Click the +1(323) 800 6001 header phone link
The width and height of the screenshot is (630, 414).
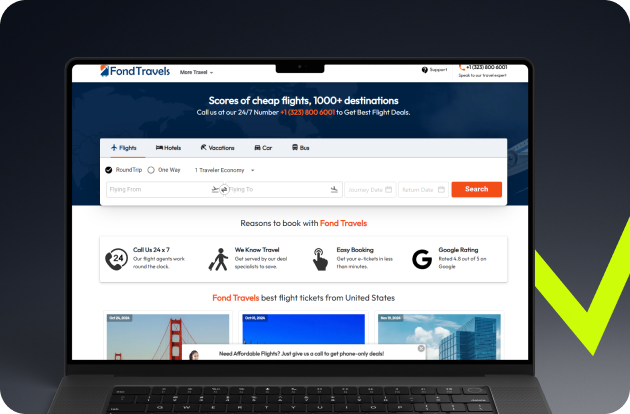(x=486, y=67)
